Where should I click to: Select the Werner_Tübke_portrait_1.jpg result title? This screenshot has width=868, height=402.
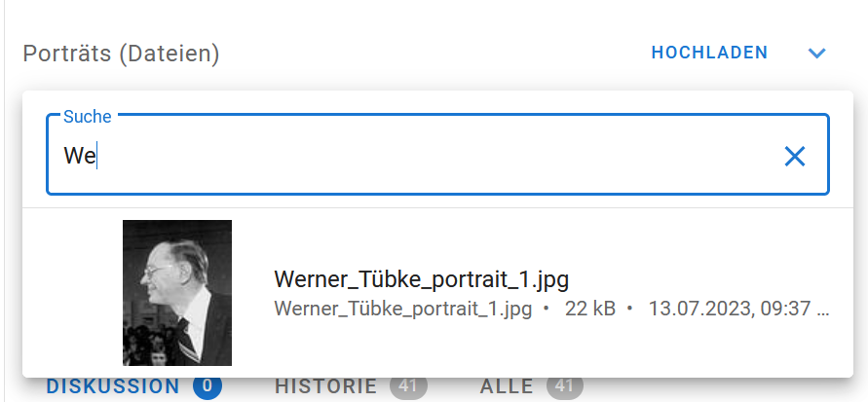click(x=421, y=279)
